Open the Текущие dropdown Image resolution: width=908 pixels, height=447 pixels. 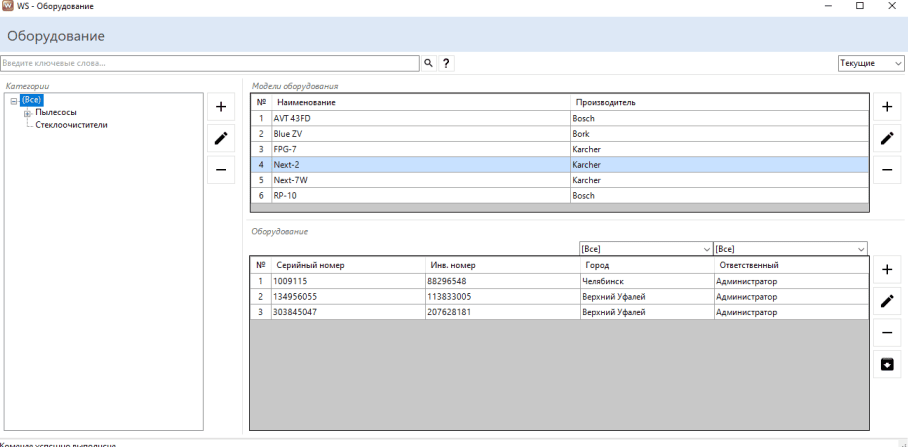point(871,63)
